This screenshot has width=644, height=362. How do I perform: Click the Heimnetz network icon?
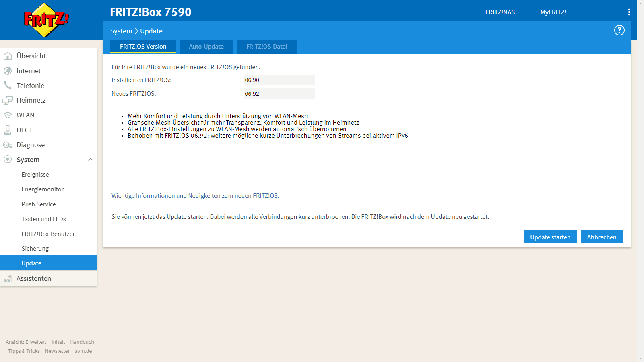8,100
